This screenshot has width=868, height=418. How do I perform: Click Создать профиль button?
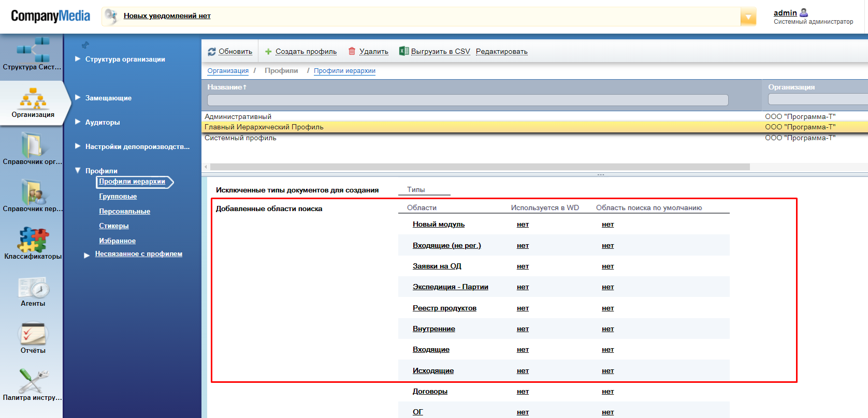[306, 52]
